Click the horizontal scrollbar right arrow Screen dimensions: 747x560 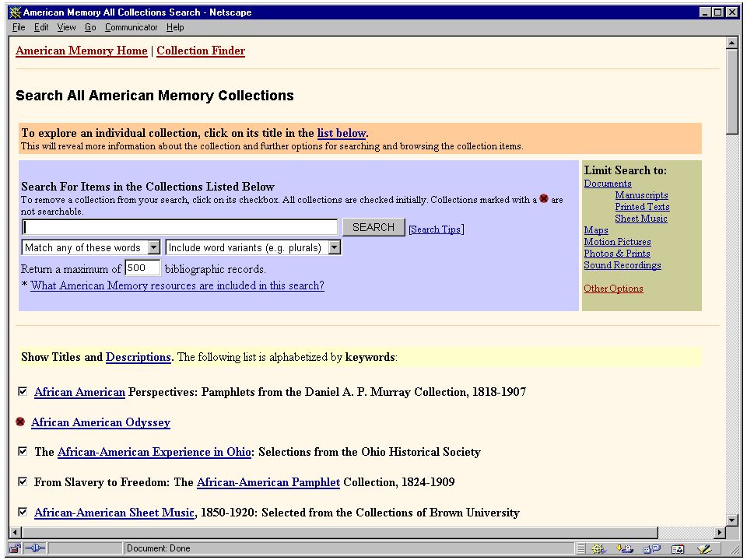click(x=719, y=532)
